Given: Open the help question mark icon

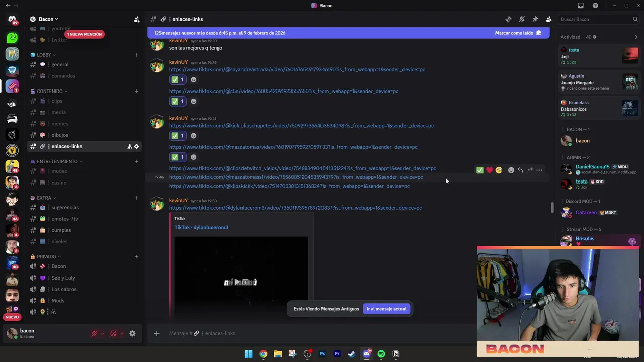Looking at the screenshot, I should (x=596, y=6).
